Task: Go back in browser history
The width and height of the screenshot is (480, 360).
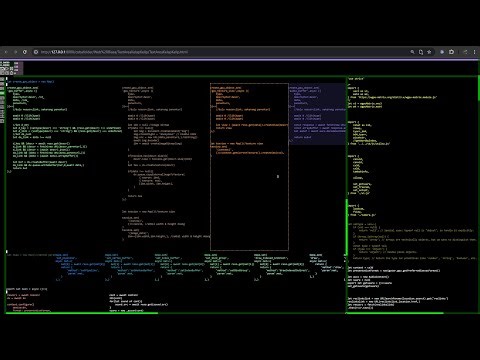Action: pyautogui.click(x=6, y=52)
